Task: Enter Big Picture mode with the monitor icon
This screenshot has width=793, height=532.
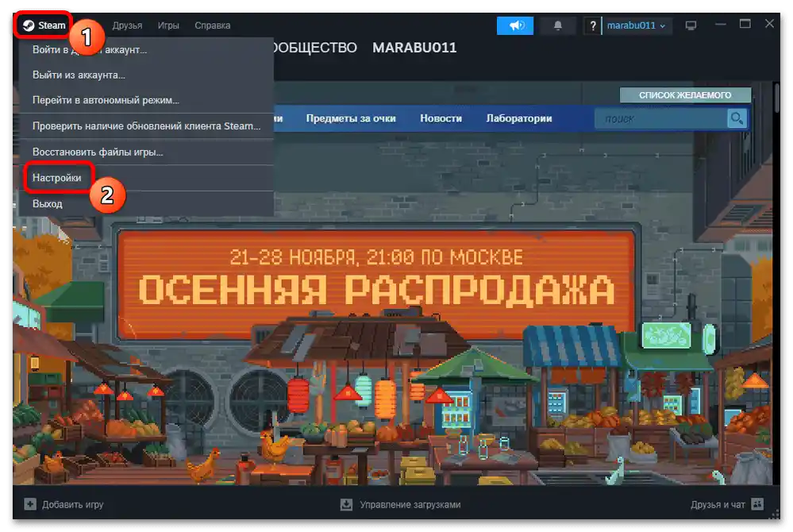Action: 690,25
